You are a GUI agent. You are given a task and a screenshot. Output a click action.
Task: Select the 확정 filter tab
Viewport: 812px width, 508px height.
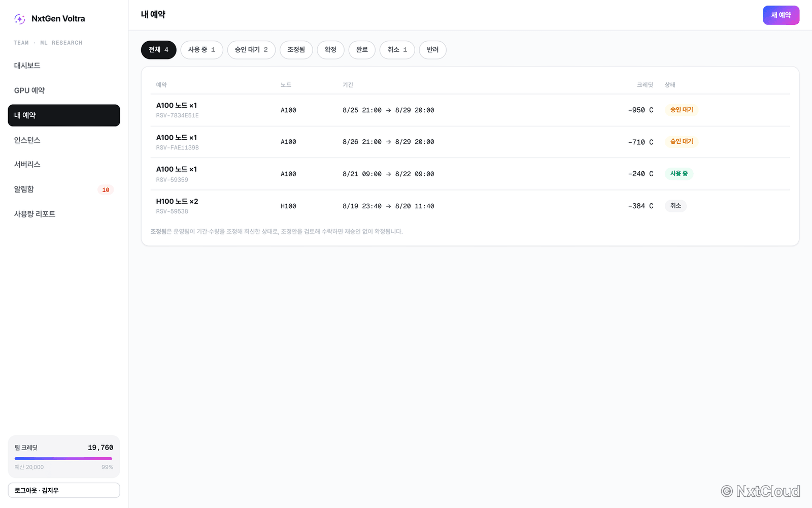point(330,50)
